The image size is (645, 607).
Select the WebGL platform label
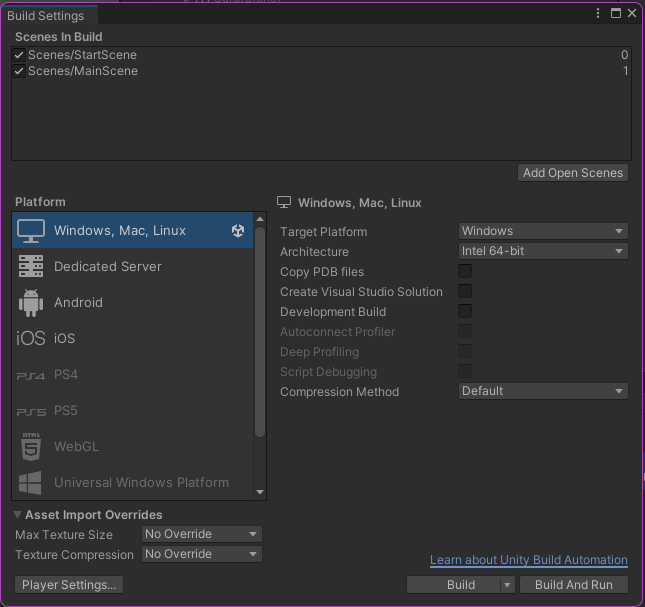77,447
